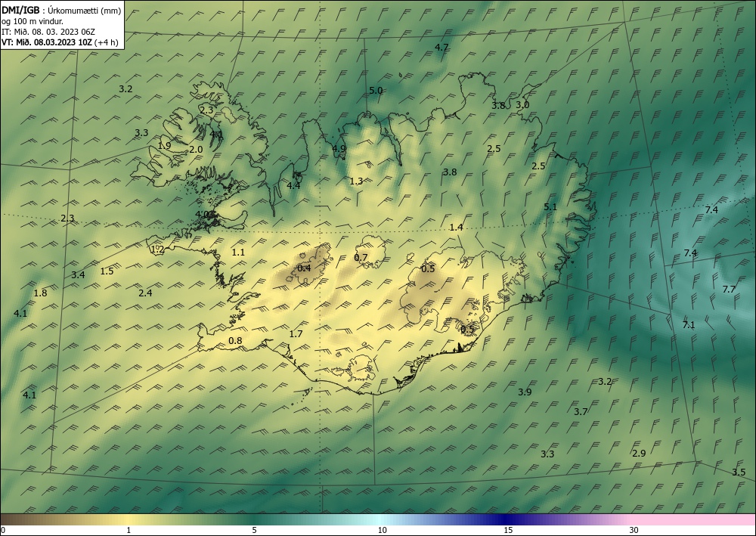Click the 7.1 value over the sea
The width and height of the screenshot is (756, 536).
(689, 325)
